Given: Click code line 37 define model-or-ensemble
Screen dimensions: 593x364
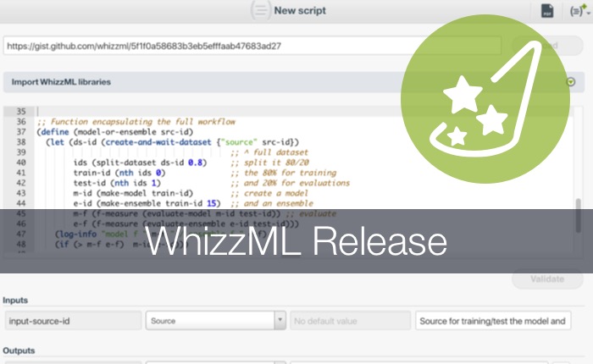Looking at the screenshot, I should pos(115,132).
